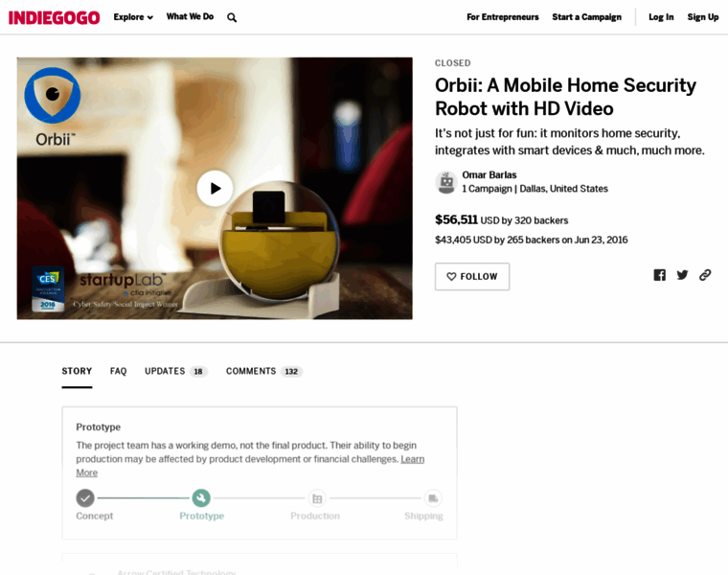Go to Indiegogo home logo
The height and width of the screenshot is (575, 728).
54,17
